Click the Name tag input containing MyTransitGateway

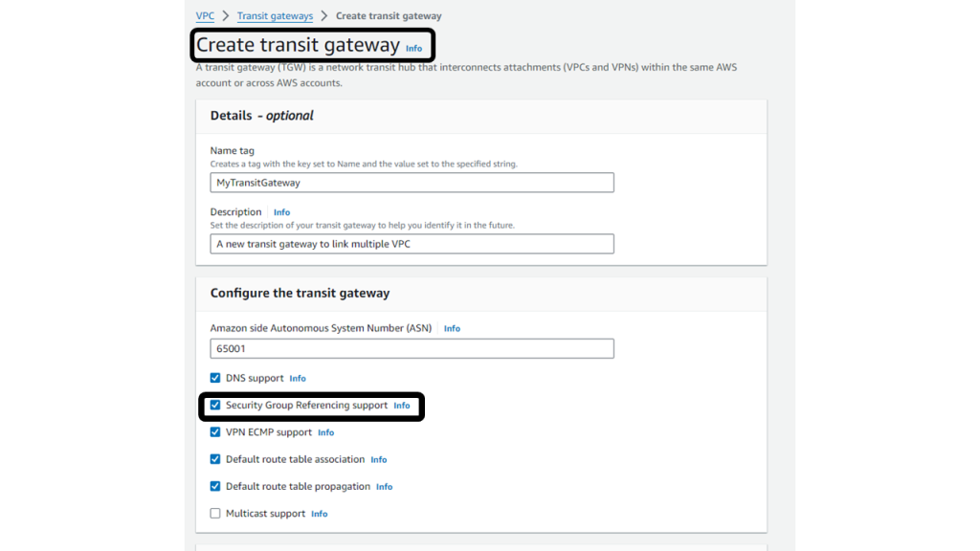(412, 182)
